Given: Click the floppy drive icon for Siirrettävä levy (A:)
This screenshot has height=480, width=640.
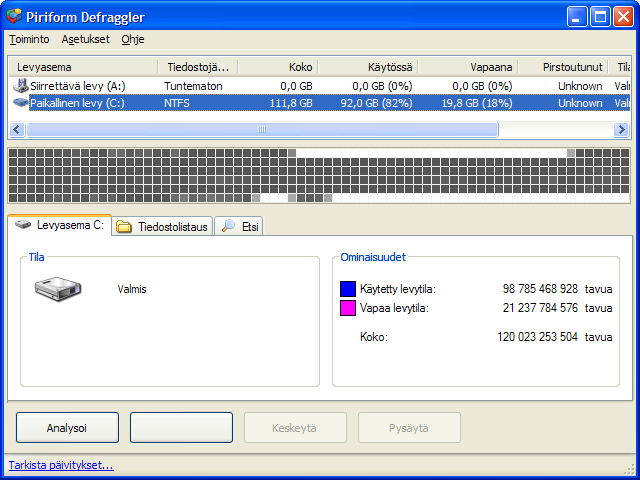Looking at the screenshot, I should [x=20, y=85].
